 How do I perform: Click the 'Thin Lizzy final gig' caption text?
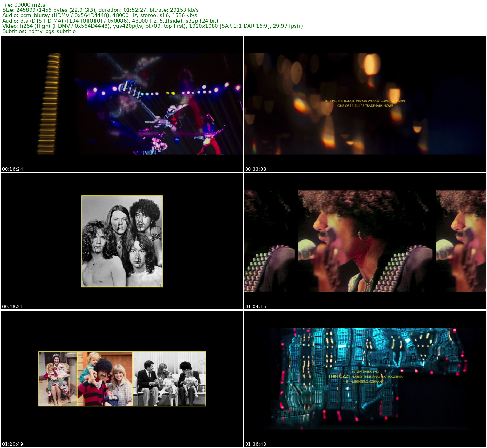click(x=366, y=377)
